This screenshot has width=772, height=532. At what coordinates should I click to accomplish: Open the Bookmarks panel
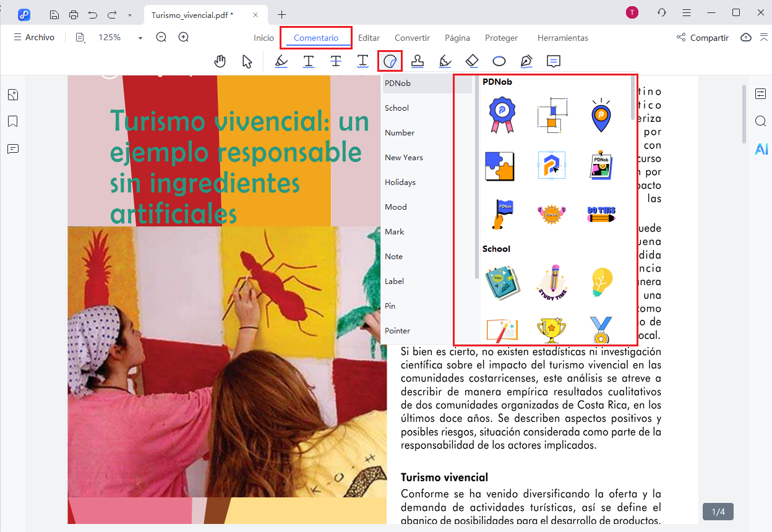13,121
